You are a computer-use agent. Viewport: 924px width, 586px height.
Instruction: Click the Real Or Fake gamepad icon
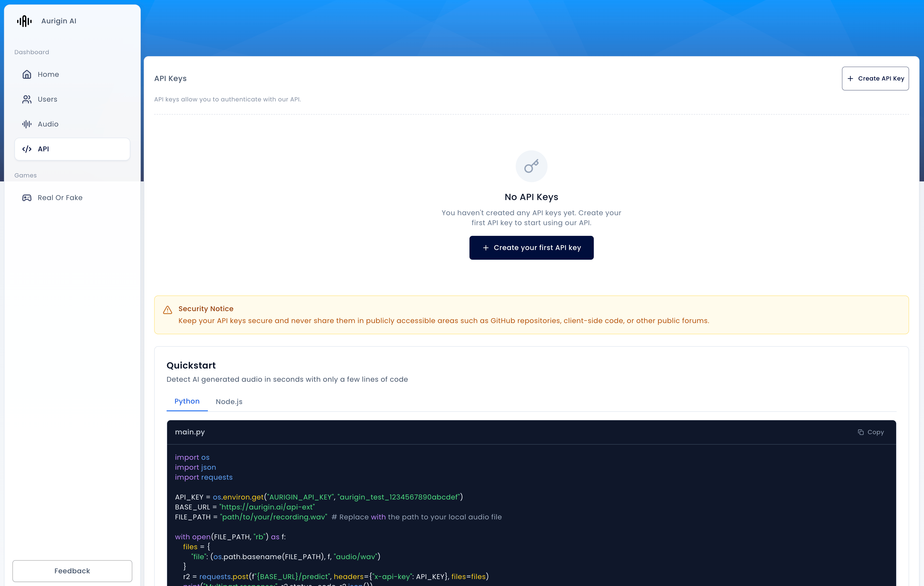pos(27,198)
